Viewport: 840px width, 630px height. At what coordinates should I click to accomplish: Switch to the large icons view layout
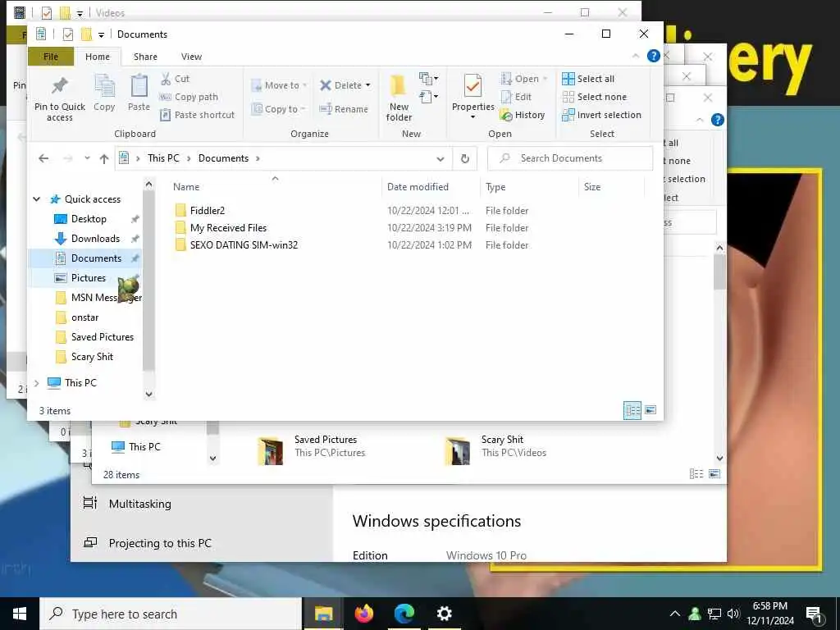pyautogui.click(x=651, y=410)
